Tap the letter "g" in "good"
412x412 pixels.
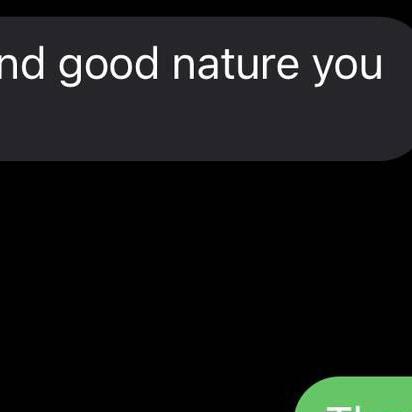click(70, 70)
